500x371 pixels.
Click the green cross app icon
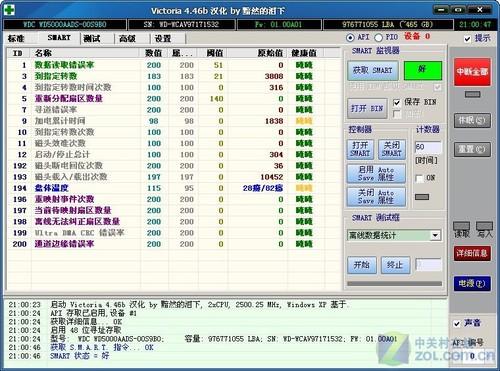pyautogui.click(x=9, y=10)
